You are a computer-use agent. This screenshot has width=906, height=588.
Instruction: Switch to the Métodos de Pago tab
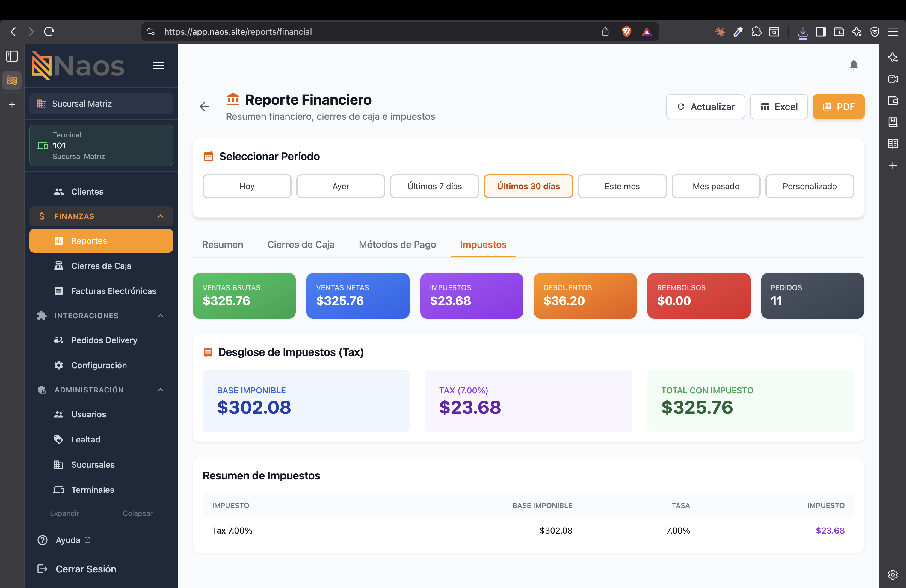397,245
